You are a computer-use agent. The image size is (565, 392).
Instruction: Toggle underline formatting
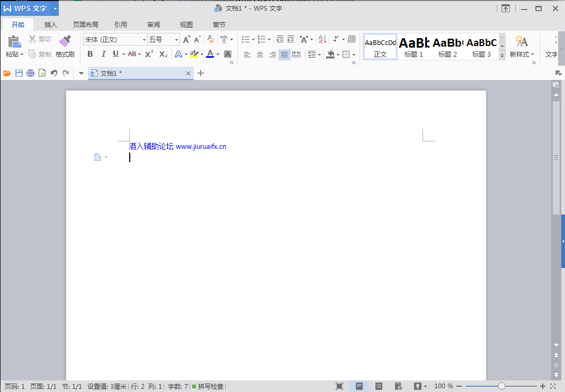point(115,54)
